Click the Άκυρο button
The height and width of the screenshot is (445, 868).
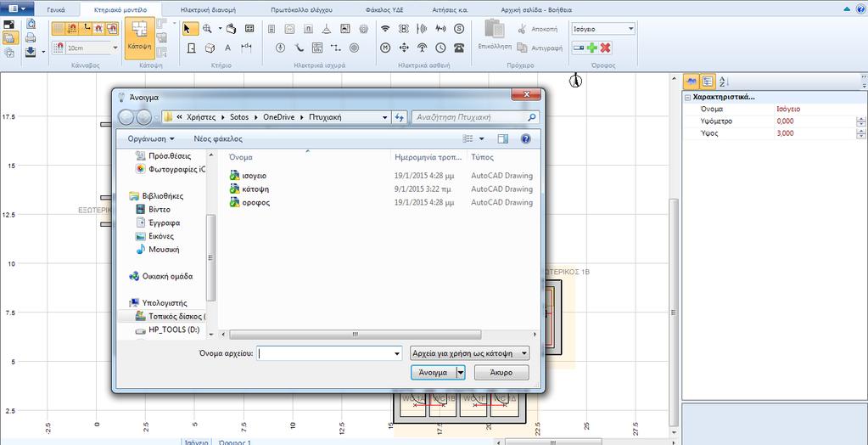click(x=501, y=373)
